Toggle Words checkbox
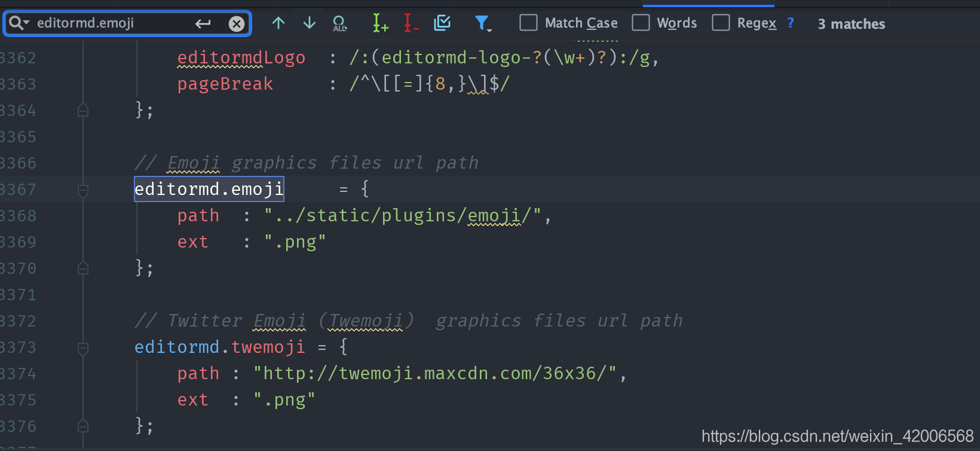 [x=641, y=23]
